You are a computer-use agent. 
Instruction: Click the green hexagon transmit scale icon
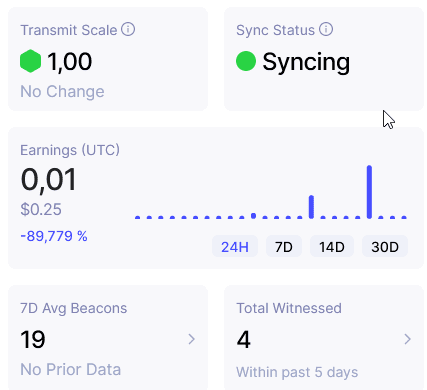pyautogui.click(x=30, y=61)
